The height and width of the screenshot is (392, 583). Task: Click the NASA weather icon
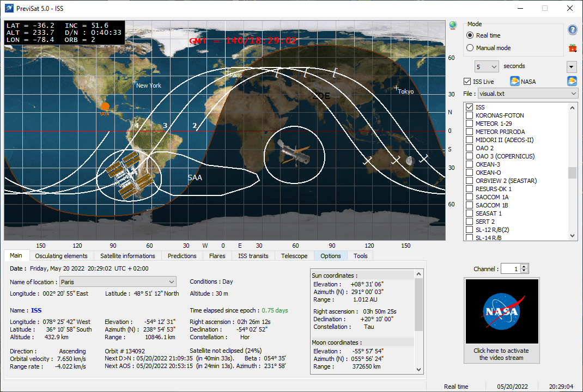514,81
